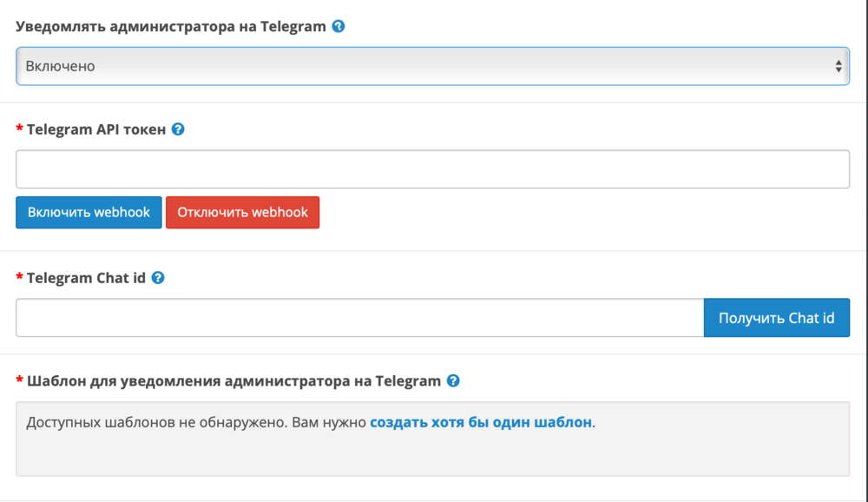Click the Доступных шаблонов не обнаружено message

click(x=197, y=422)
